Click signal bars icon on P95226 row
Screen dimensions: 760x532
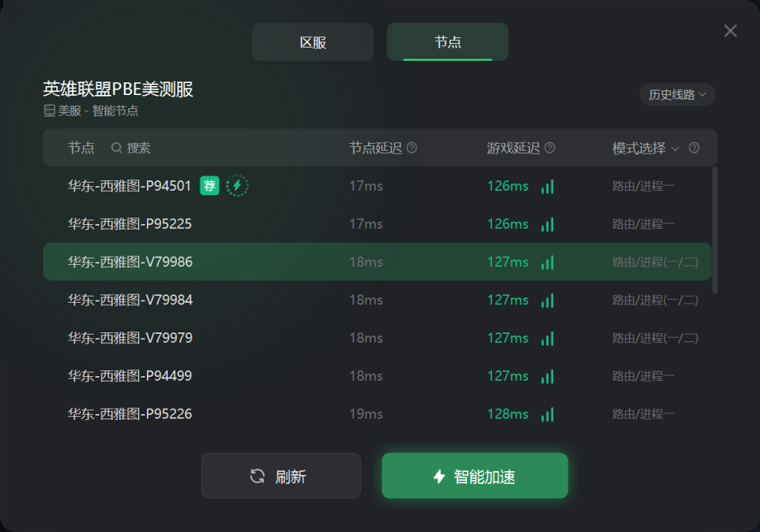[x=547, y=414]
